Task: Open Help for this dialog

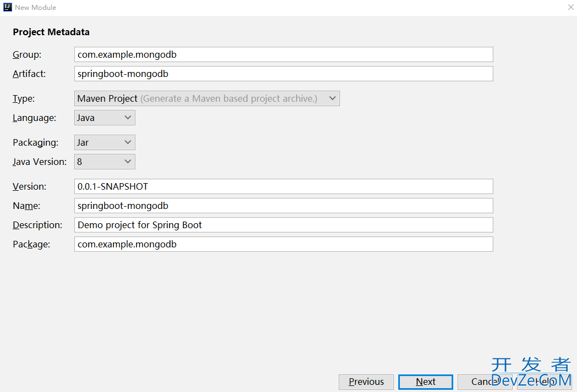Action: click(544, 382)
